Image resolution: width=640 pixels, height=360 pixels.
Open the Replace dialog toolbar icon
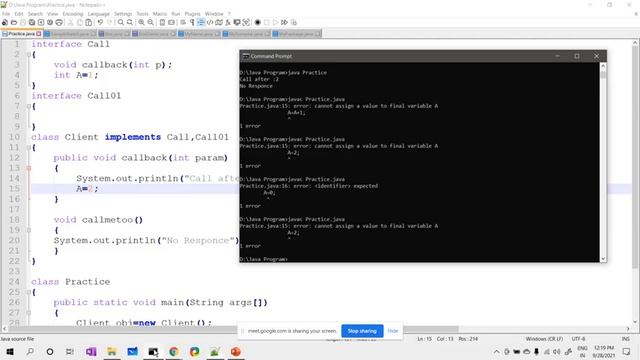point(130,22)
